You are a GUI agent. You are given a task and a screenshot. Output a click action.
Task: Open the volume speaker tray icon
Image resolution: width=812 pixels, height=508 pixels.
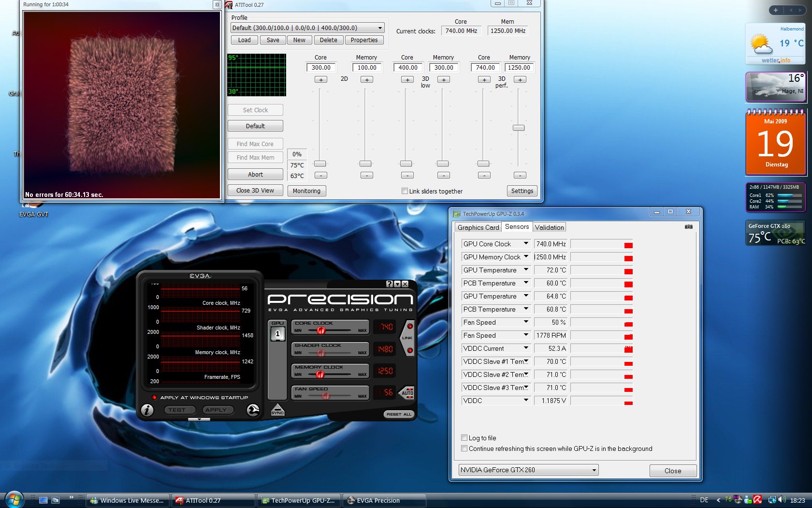click(782, 500)
